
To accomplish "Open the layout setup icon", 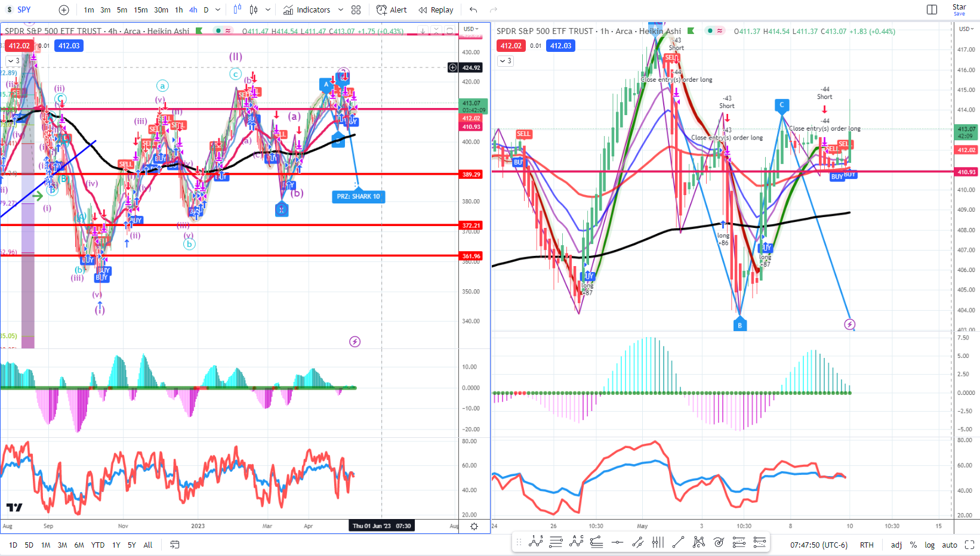I will (932, 10).
